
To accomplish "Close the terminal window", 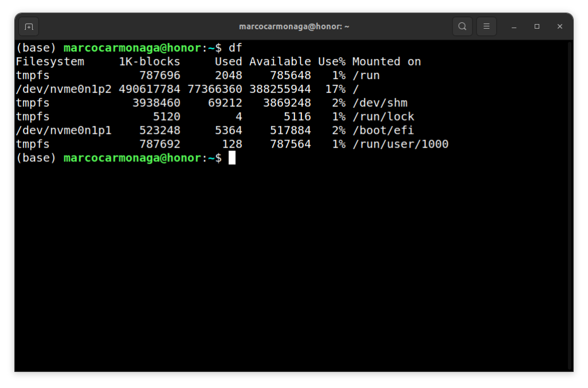I will (560, 26).
